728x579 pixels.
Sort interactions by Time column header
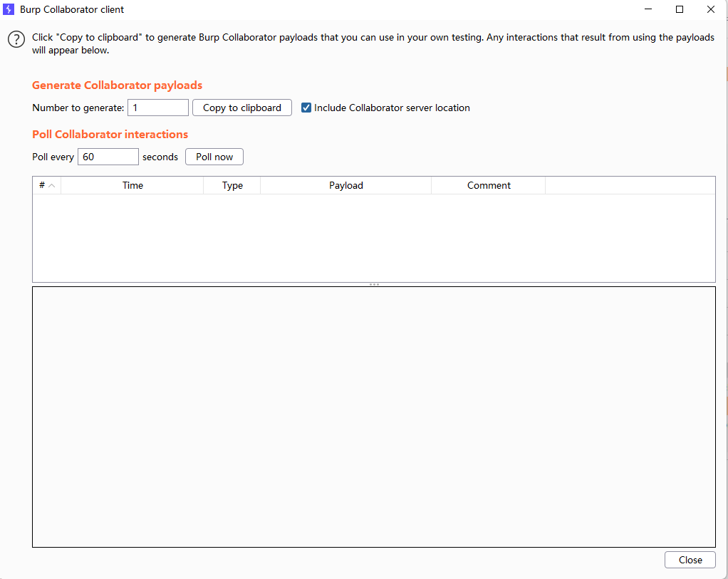[x=132, y=185]
